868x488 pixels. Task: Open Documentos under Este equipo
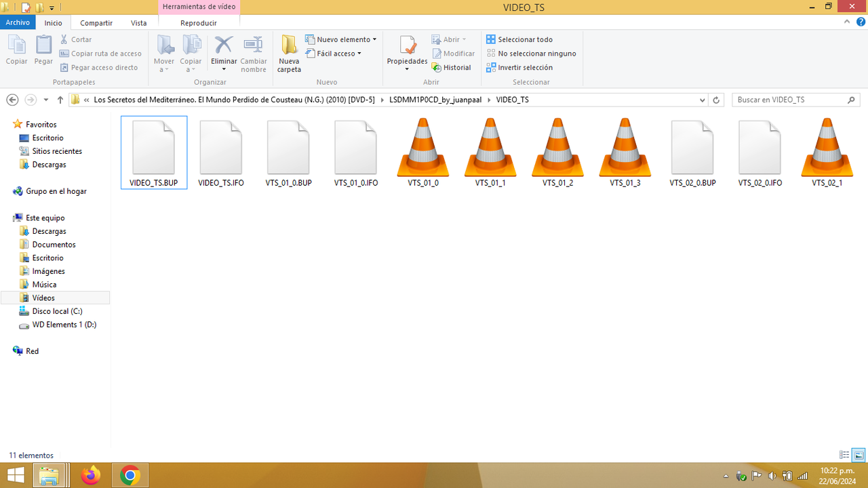coord(54,245)
